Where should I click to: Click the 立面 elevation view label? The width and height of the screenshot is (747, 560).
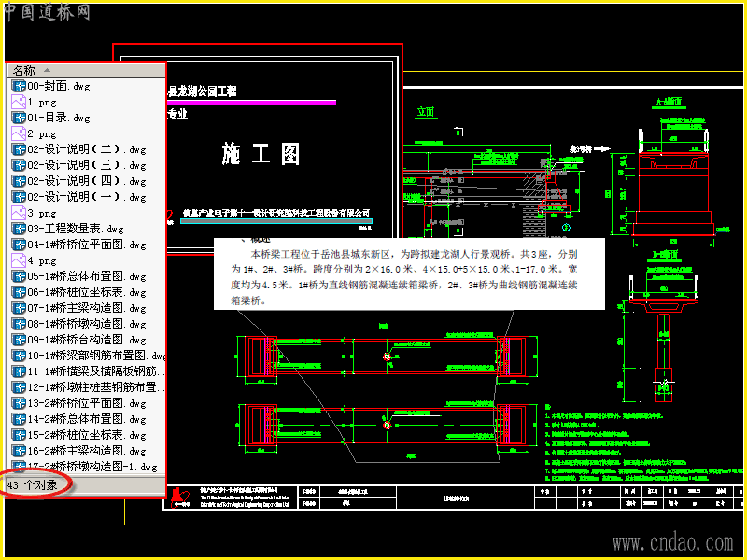pos(426,112)
